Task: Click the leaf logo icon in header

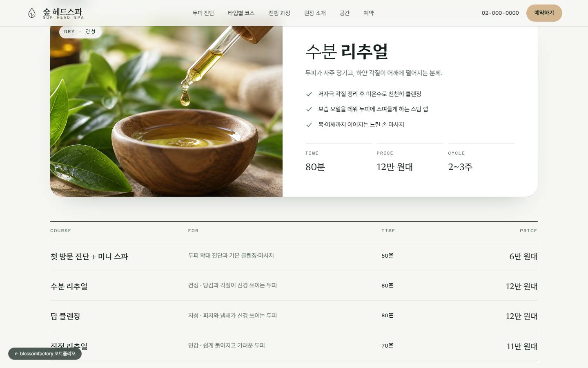Action: point(32,13)
